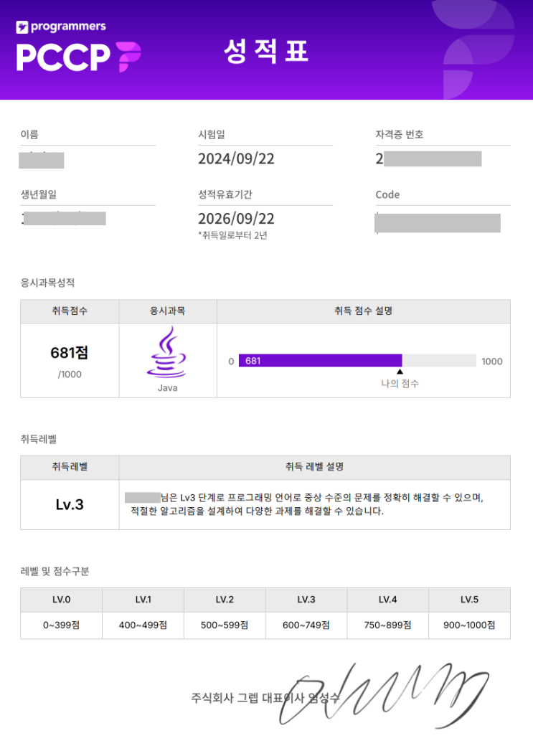Click the black triangle score marker
Image resolution: width=533 pixels, height=756 pixels.
400,372
